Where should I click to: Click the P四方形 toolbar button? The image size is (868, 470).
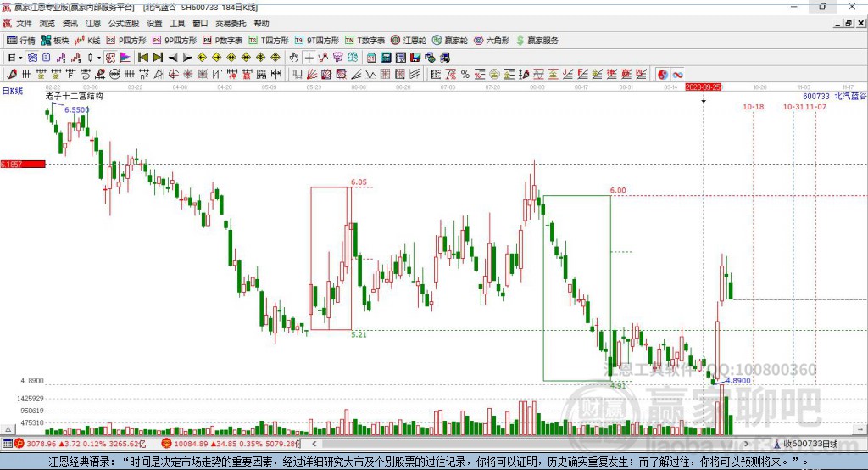click(x=127, y=41)
